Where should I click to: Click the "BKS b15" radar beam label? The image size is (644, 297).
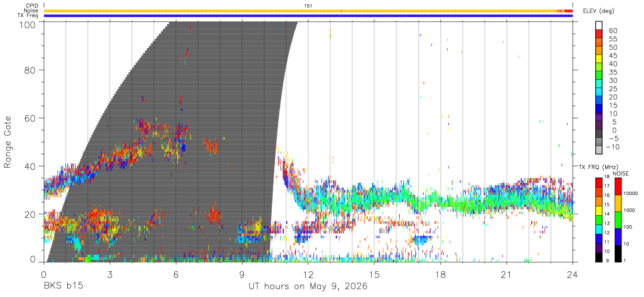click(x=63, y=287)
